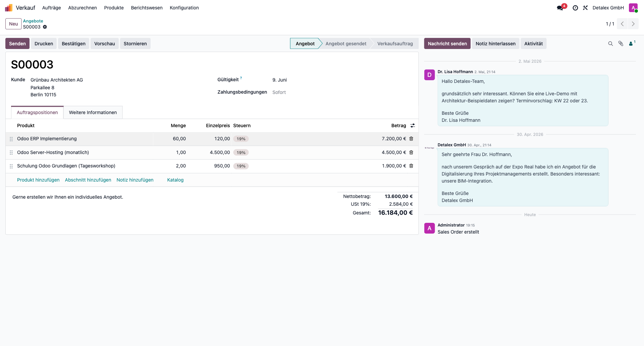Click the 19% tax tag on Schulung row

pos(241,166)
